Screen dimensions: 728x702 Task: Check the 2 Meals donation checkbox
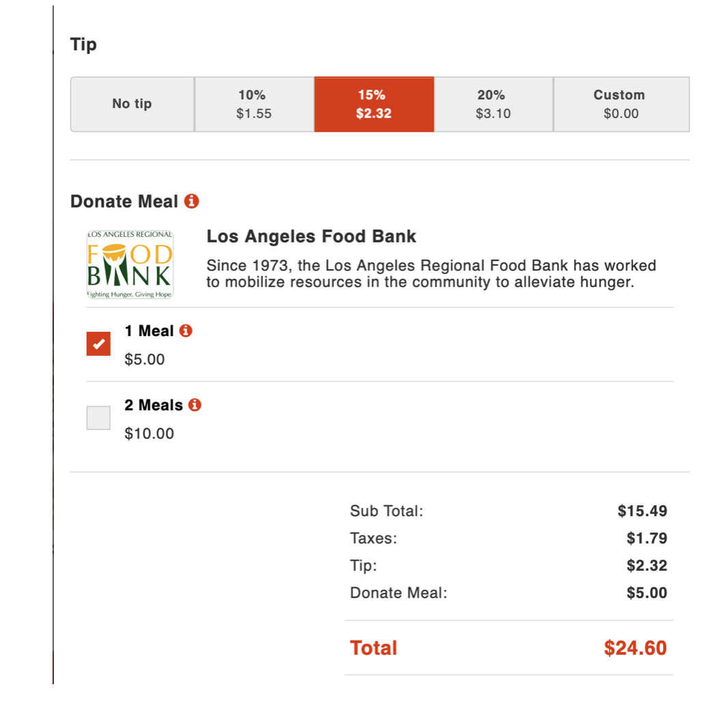click(98, 417)
